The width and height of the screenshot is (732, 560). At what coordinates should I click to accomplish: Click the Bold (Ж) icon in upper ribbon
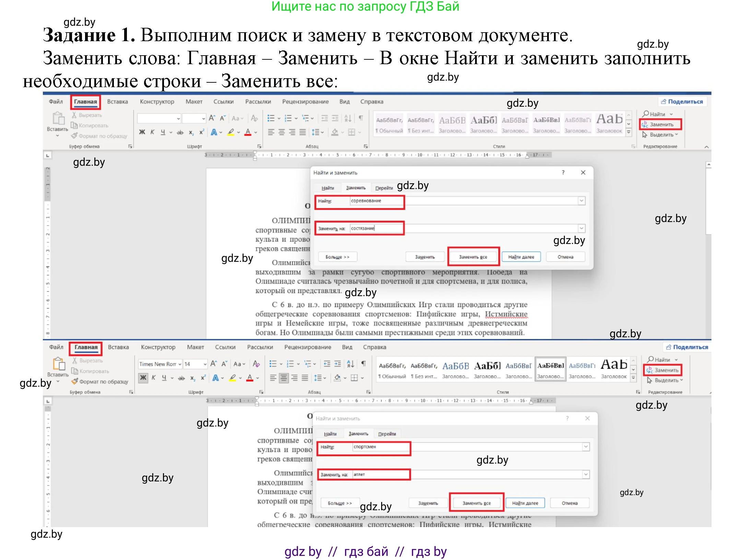142,132
